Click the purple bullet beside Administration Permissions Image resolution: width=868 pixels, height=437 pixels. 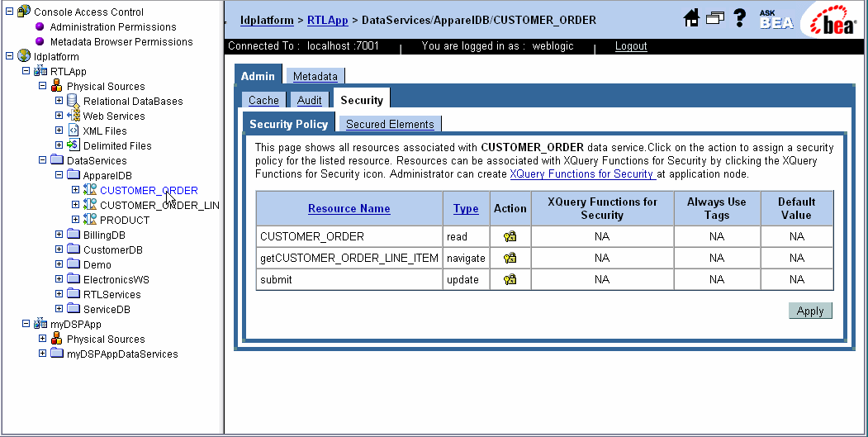pyautogui.click(x=40, y=26)
